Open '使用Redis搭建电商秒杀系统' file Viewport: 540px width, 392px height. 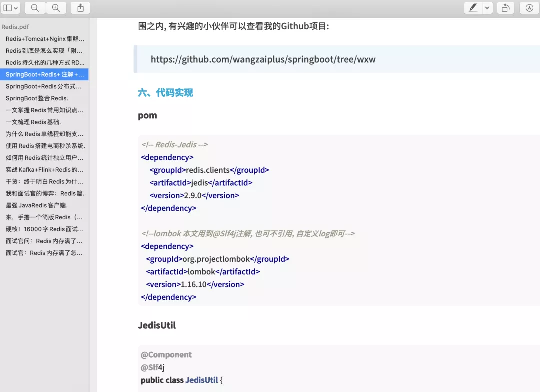click(44, 146)
